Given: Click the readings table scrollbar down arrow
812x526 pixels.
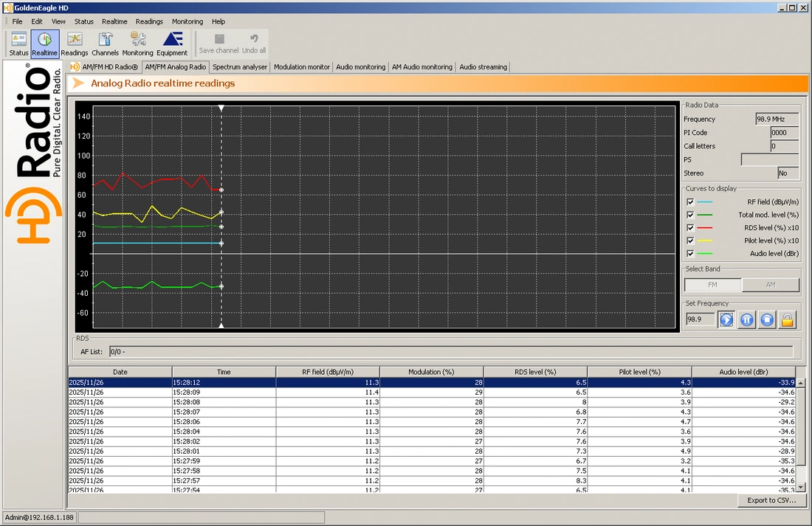Looking at the screenshot, I should pyautogui.click(x=801, y=488).
